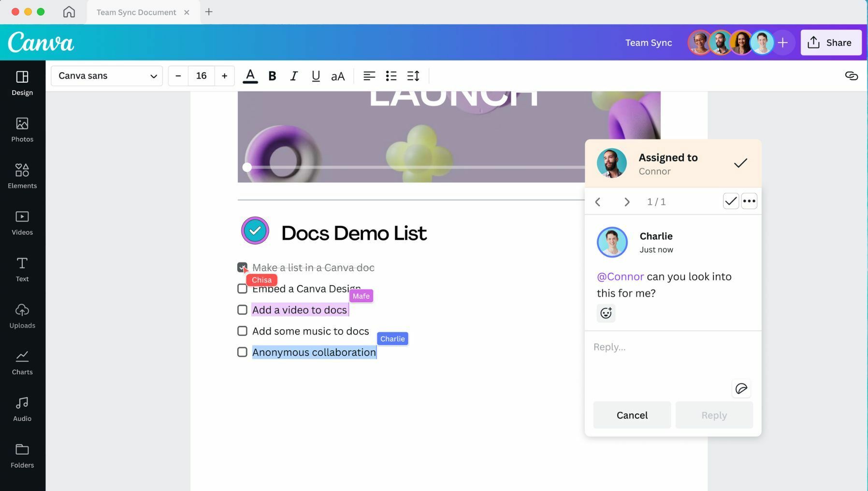Cancel the comment reply
Viewport: 868px width, 491px height.
[x=632, y=415]
